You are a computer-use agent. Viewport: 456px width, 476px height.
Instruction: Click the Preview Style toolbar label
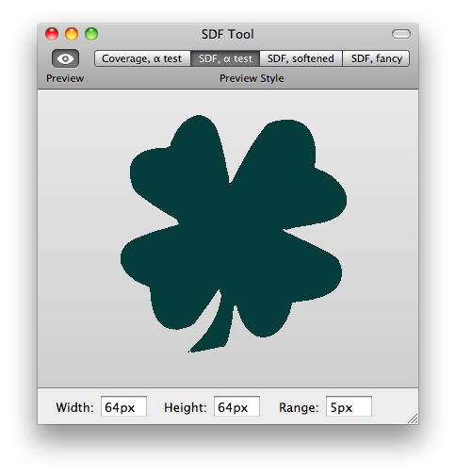252,78
